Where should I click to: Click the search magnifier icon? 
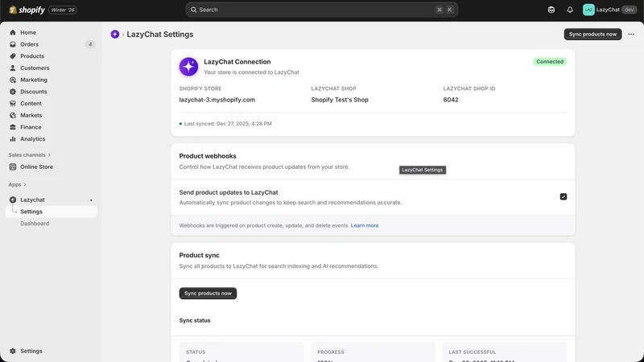(x=193, y=10)
